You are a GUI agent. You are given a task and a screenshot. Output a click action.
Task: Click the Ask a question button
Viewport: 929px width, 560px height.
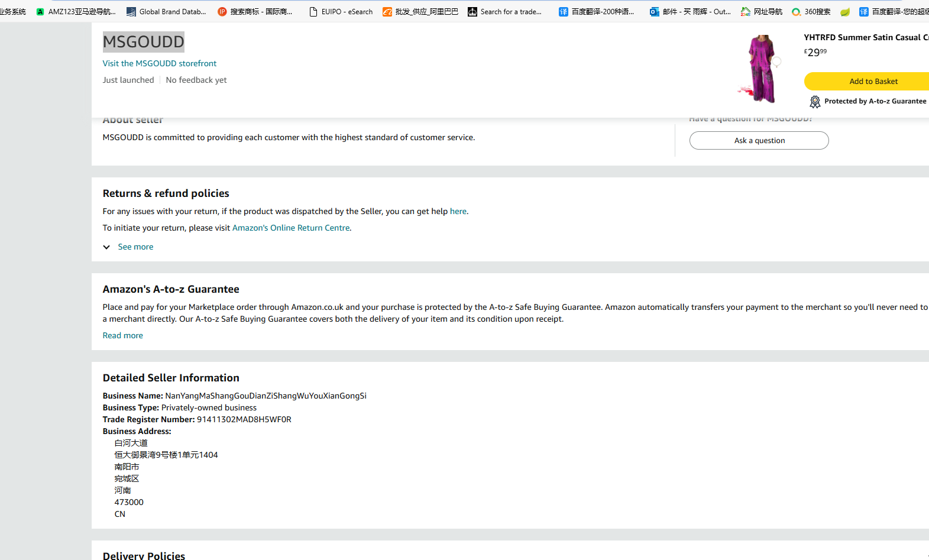click(x=759, y=141)
